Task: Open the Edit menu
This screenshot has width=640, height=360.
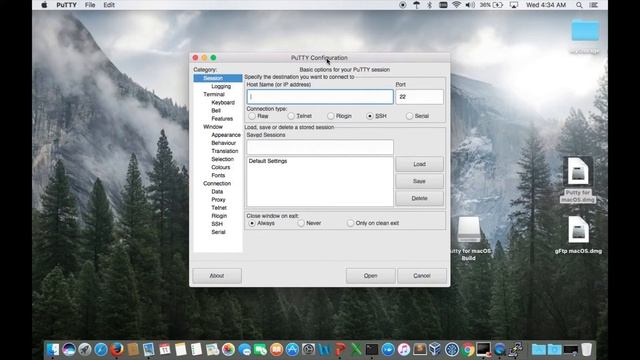Action: 109,5
